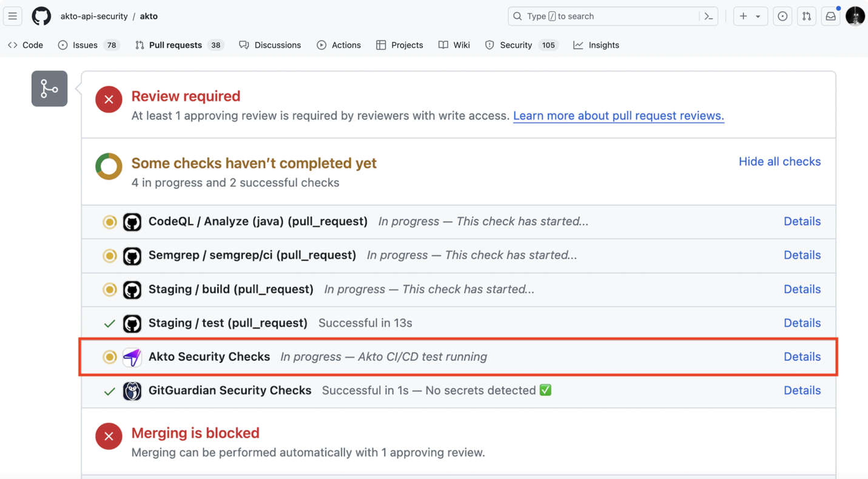Switch to the Discussions tab
Image resolution: width=868 pixels, height=479 pixels.
pos(270,45)
